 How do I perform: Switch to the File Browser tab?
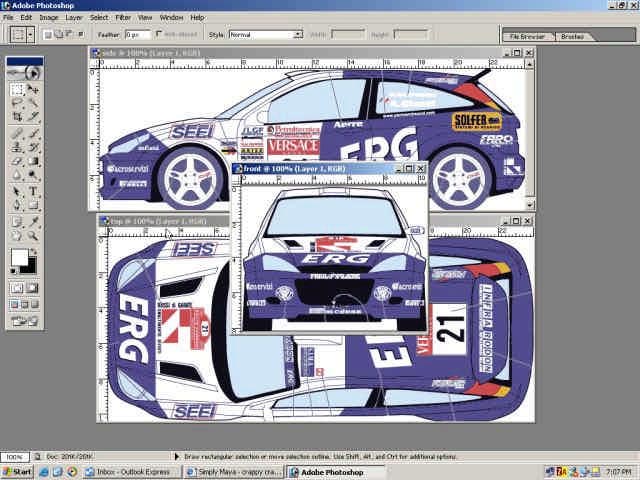point(528,37)
